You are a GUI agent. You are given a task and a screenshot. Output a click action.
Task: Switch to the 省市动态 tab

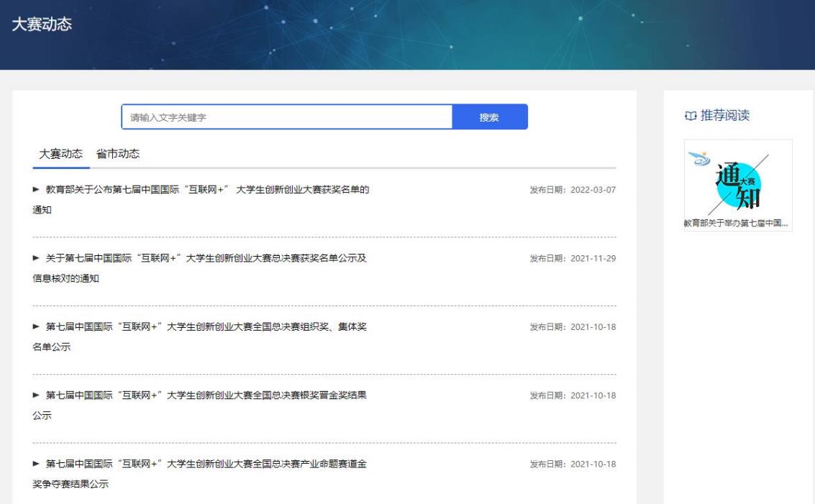point(117,154)
